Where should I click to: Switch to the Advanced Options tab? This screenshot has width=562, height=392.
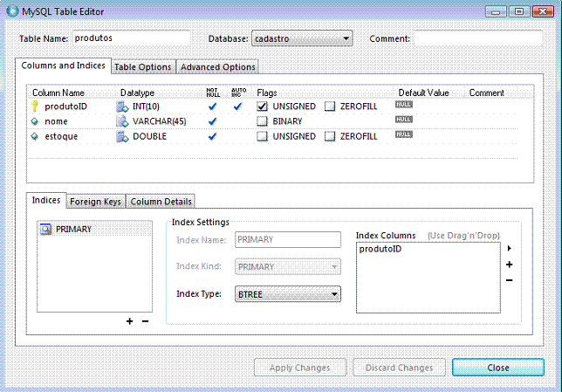(x=217, y=67)
